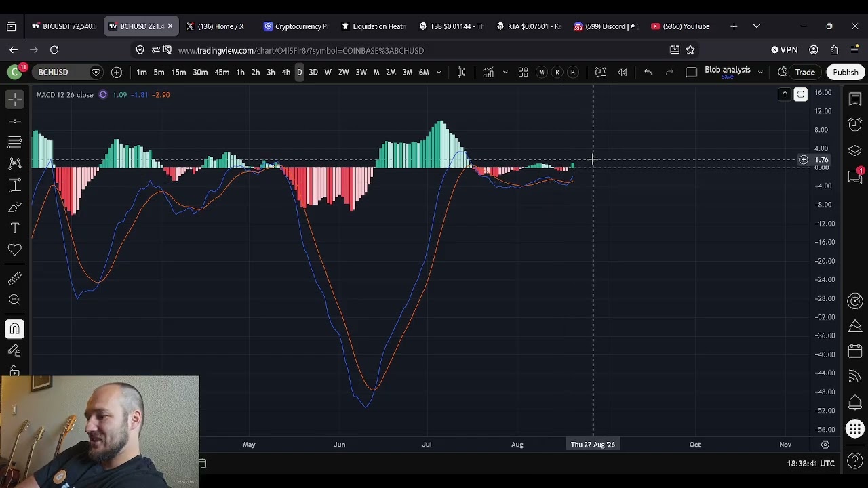Screen dimensions: 868x488
Task: Expand the indicator templates dropdown arrow
Action: (505, 72)
